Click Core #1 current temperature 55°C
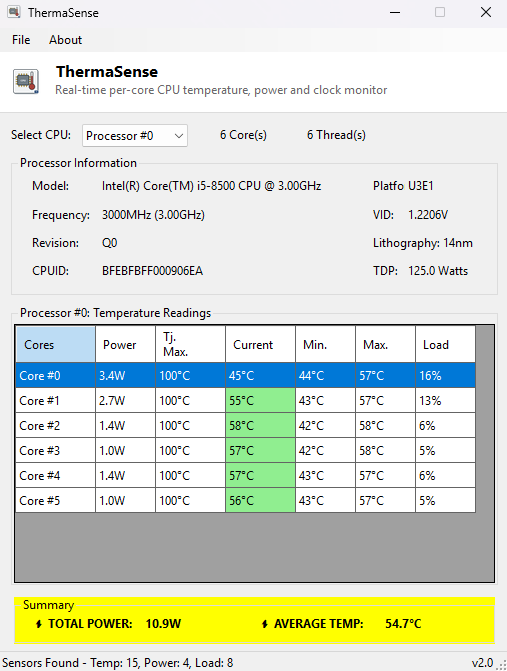The image size is (507, 671). coord(261,401)
